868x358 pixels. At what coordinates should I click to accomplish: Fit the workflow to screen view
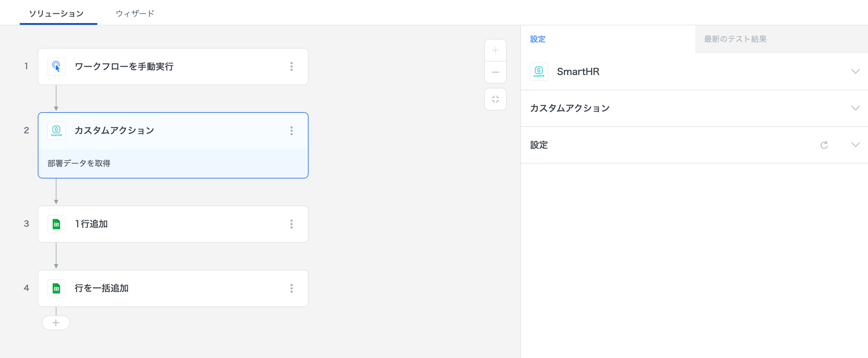[495, 99]
